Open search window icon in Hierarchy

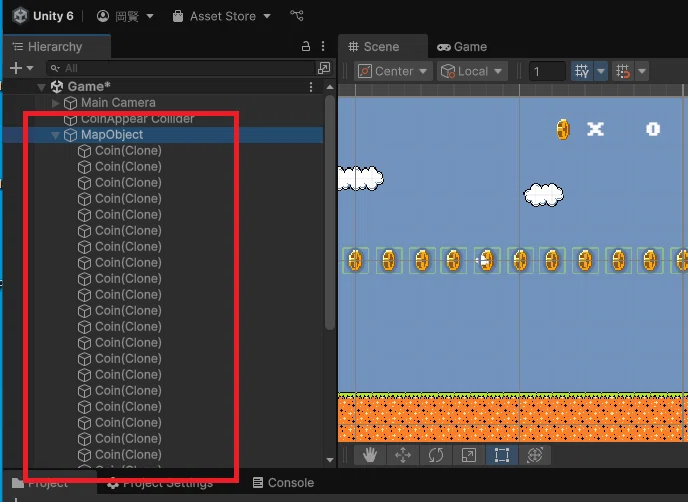(324, 68)
